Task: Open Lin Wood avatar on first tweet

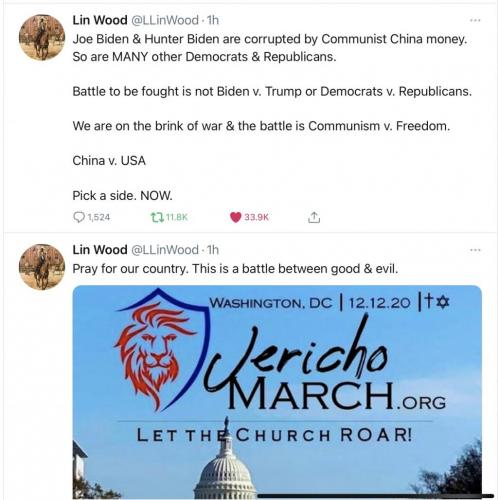Action: point(42,37)
